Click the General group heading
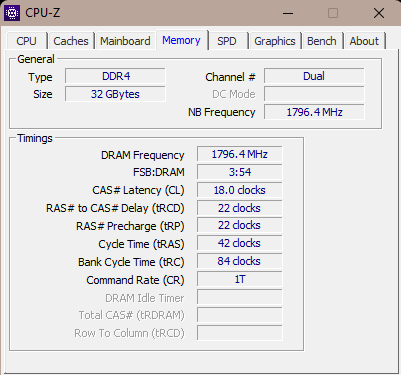This screenshot has width=401, height=375. [x=36, y=59]
